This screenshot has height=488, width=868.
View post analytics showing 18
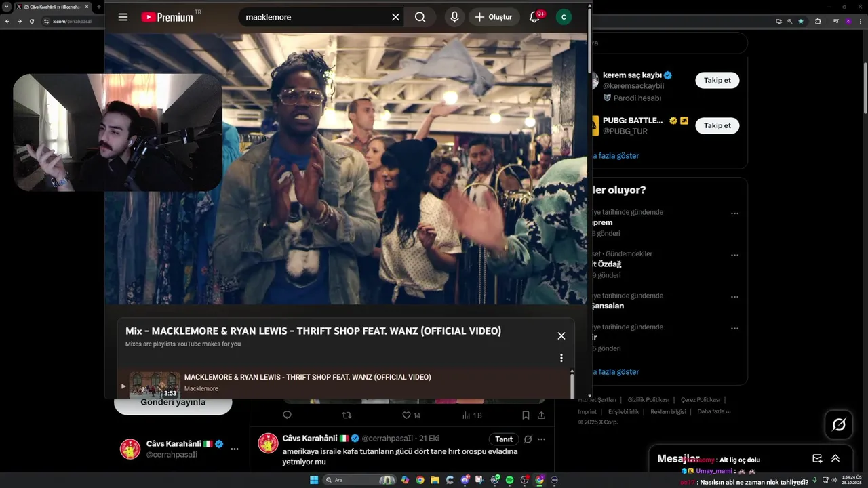pos(472,415)
